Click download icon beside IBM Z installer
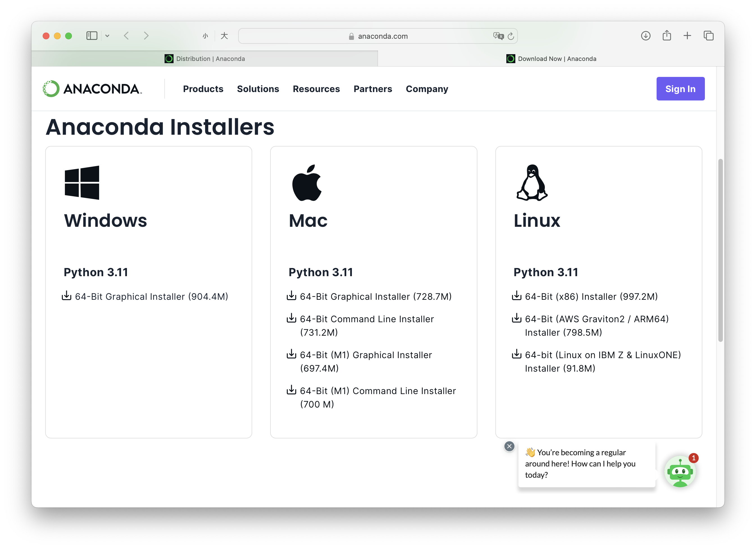This screenshot has width=756, height=549. pos(517,354)
